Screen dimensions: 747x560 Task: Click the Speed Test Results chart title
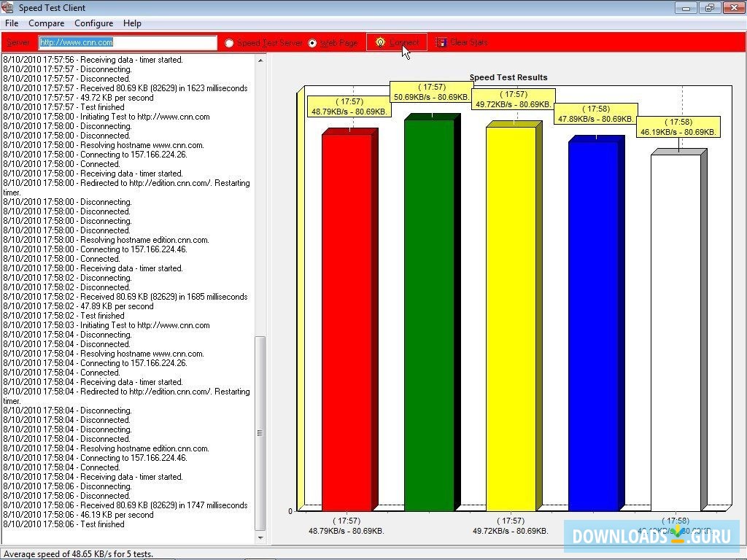point(508,77)
